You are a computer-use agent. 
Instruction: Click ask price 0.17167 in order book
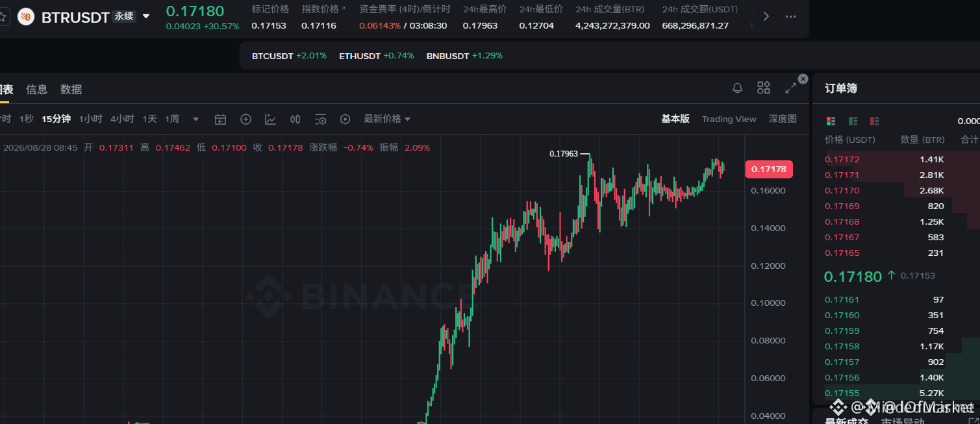point(842,237)
